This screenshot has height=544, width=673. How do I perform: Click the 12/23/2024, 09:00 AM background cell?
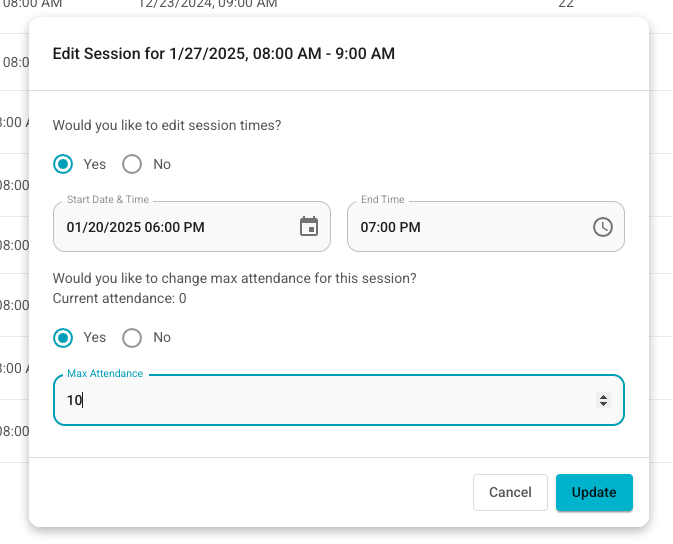pos(208,4)
